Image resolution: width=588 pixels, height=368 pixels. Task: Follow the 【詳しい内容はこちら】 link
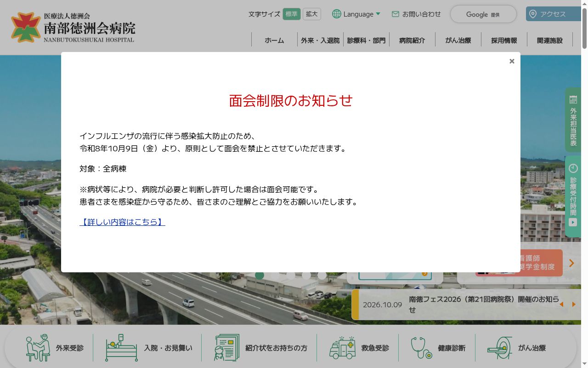pyautogui.click(x=122, y=222)
